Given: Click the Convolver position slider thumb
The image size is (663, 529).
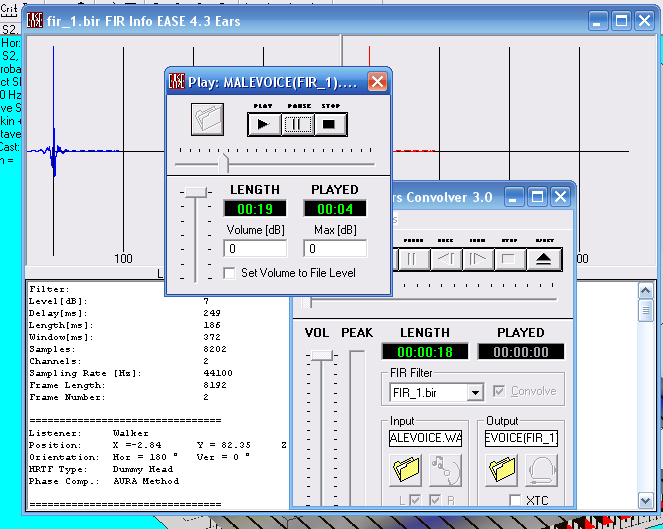Looking at the screenshot, I should (x=307, y=302).
